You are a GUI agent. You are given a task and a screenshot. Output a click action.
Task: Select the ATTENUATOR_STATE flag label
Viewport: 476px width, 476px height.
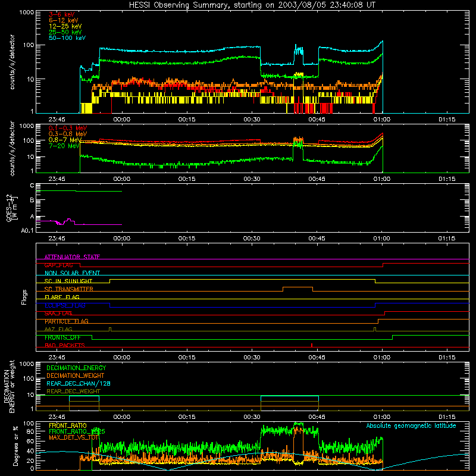coord(72,257)
